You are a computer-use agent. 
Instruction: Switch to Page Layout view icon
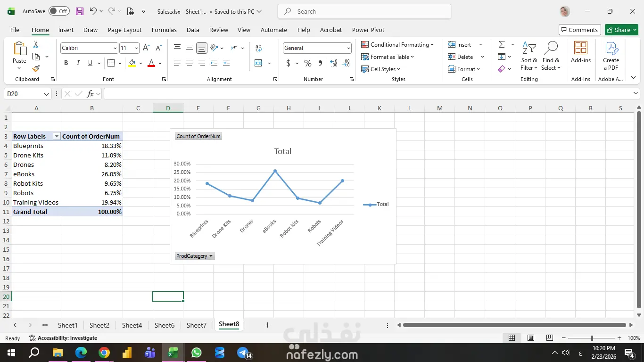[x=531, y=338]
